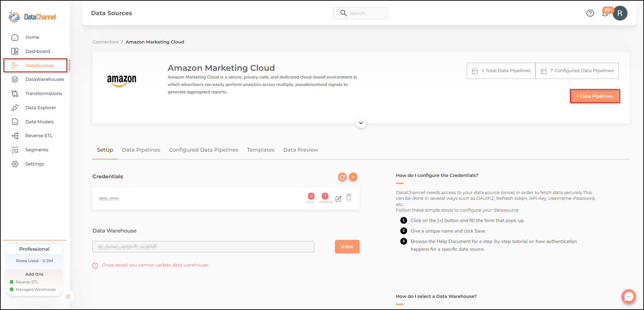The image size is (644, 310).
Task: Open the notifications bell
Action: tap(605, 13)
